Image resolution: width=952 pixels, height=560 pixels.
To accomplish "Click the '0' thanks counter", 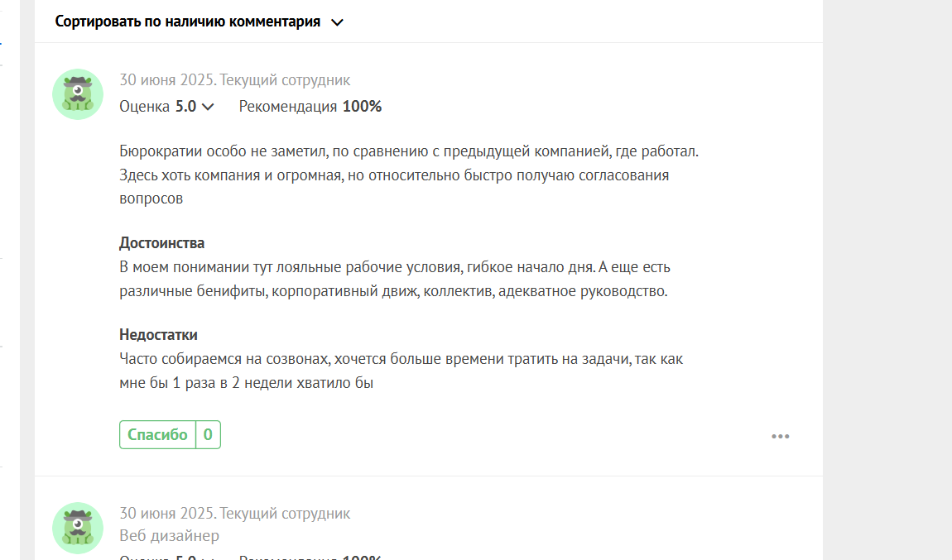I will pyautogui.click(x=208, y=434).
